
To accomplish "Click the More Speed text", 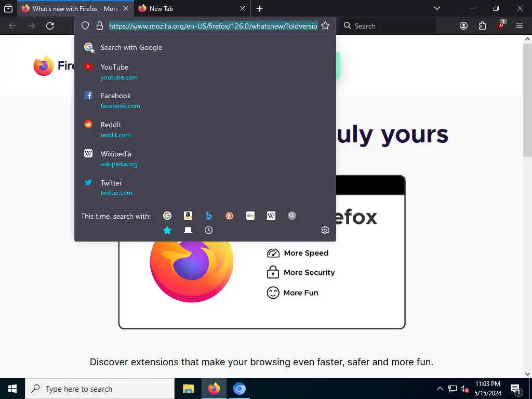I will click(306, 253).
